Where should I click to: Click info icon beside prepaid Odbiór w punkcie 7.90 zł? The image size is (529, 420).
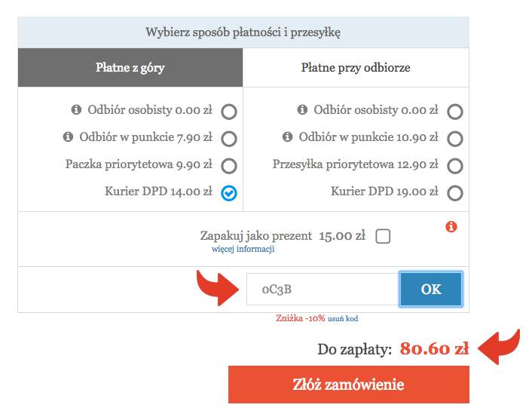(x=67, y=137)
